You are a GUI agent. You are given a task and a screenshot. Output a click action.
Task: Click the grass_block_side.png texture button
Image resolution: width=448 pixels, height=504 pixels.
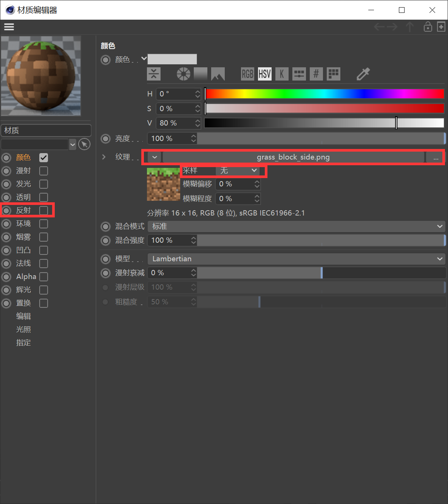click(294, 157)
